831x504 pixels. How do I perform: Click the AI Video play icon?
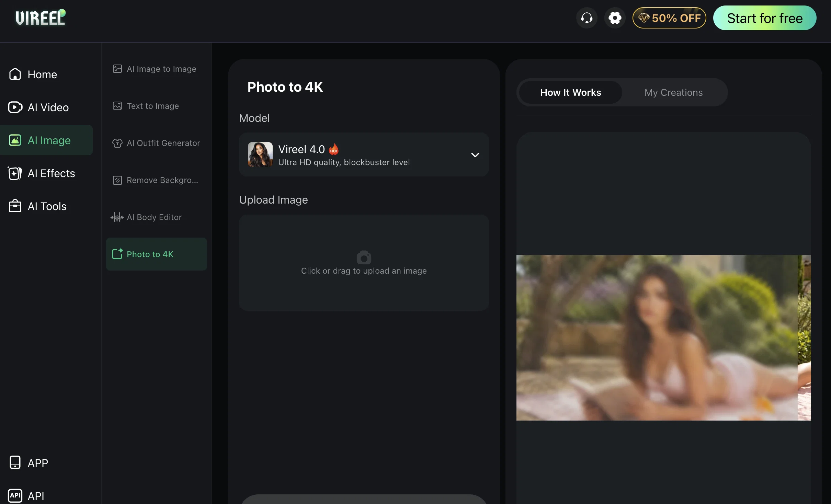pyautogui.click(x=15, y=107)
